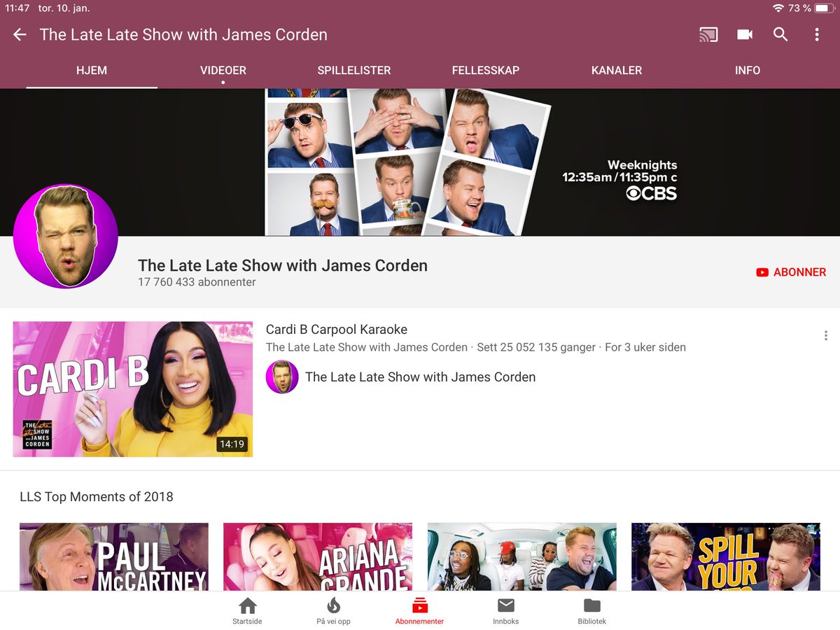The height and width of the screenshot is (630, 840).
Task: Tap the 11:47 clock in status bar
Action: (x=17, y=8)
